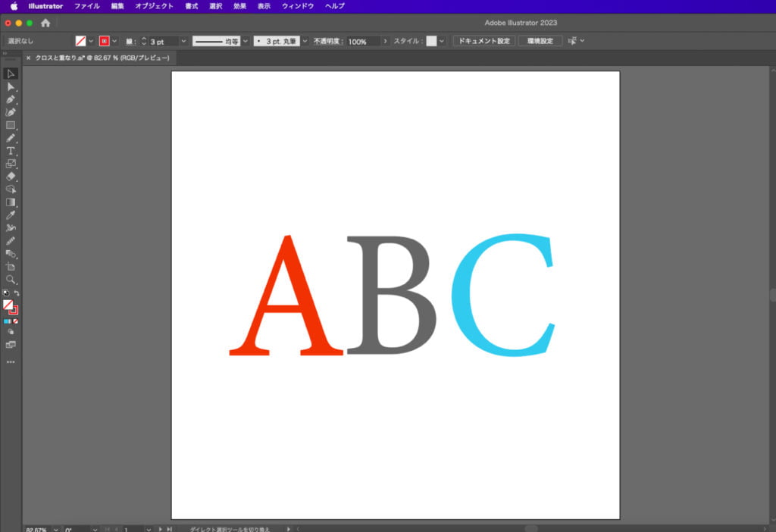Open the オブジェクト menu

click(x=154, y=6)
